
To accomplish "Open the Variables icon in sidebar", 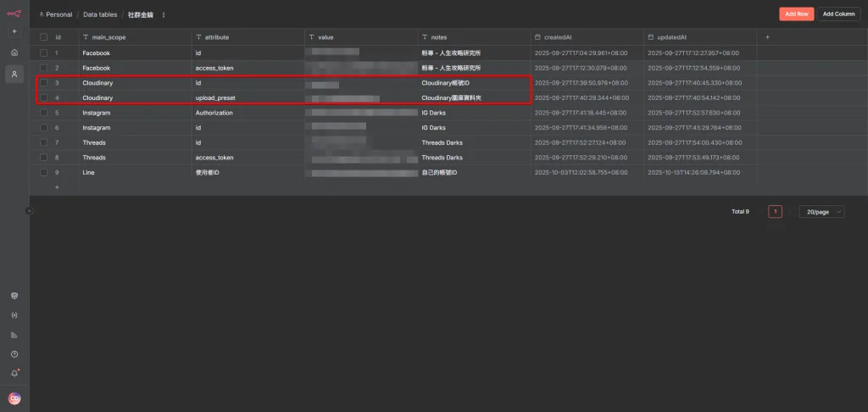I will pyautogui.click(x=14, y=315).
